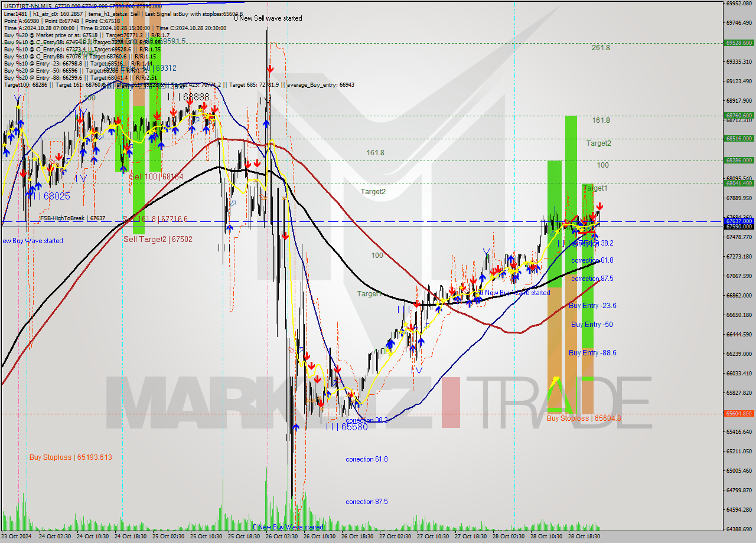756x543 pixels.
Task: Click the 67889.930 price axis value
Action: 738,198
